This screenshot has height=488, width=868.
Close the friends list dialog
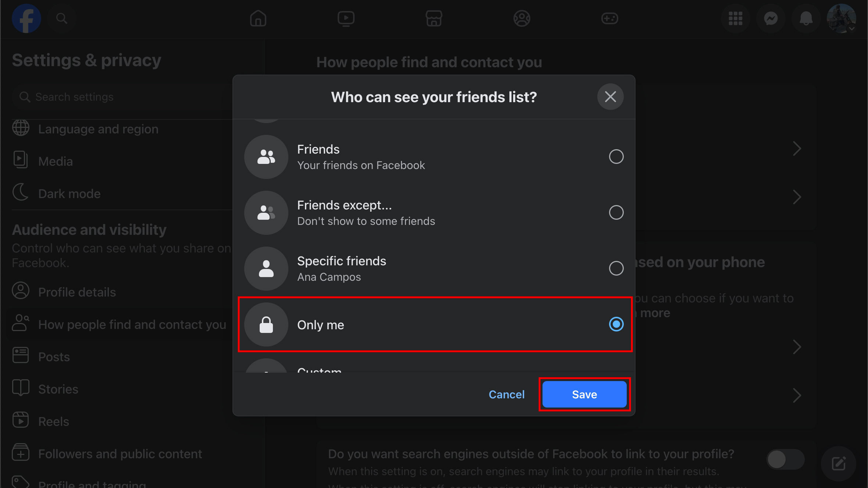610,97
